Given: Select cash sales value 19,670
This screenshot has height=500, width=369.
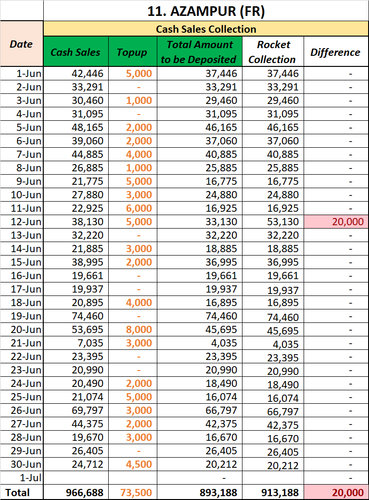Looking at the screenshot, I should coord(76,437).
